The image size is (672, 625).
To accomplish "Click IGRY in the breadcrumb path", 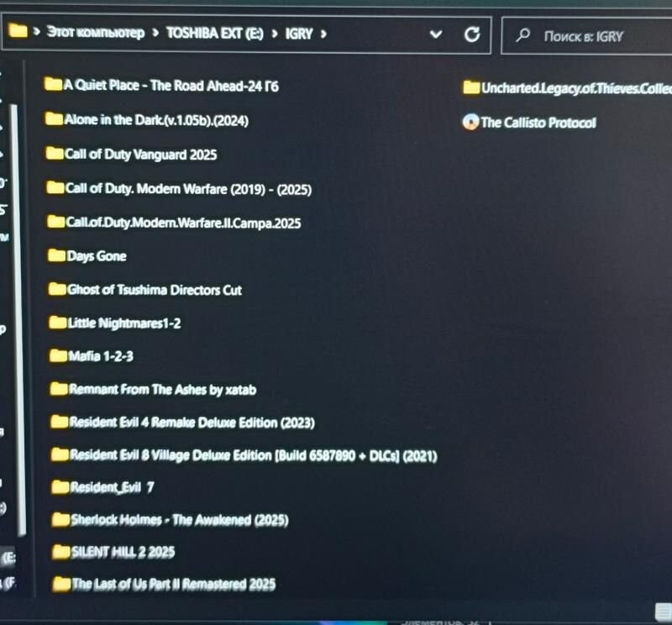I will pyautogui.click(x=299, y=34).
